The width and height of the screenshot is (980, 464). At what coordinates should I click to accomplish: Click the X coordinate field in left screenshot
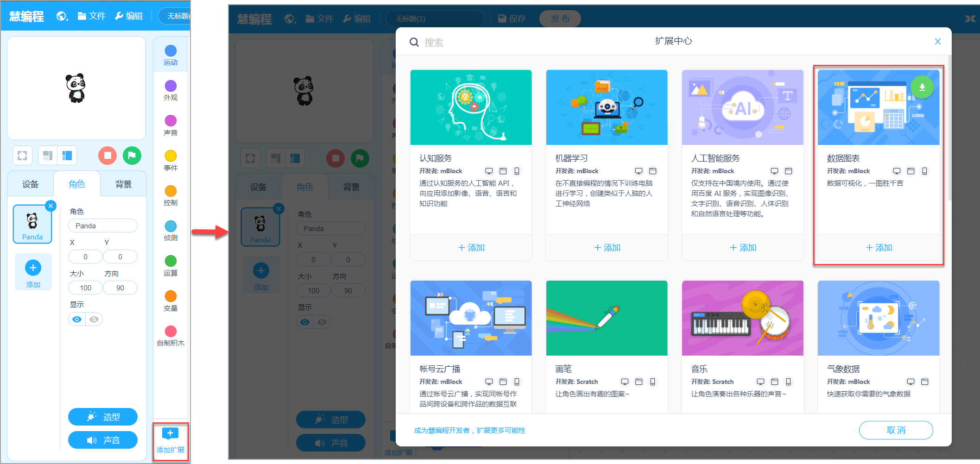coord(86,257)
